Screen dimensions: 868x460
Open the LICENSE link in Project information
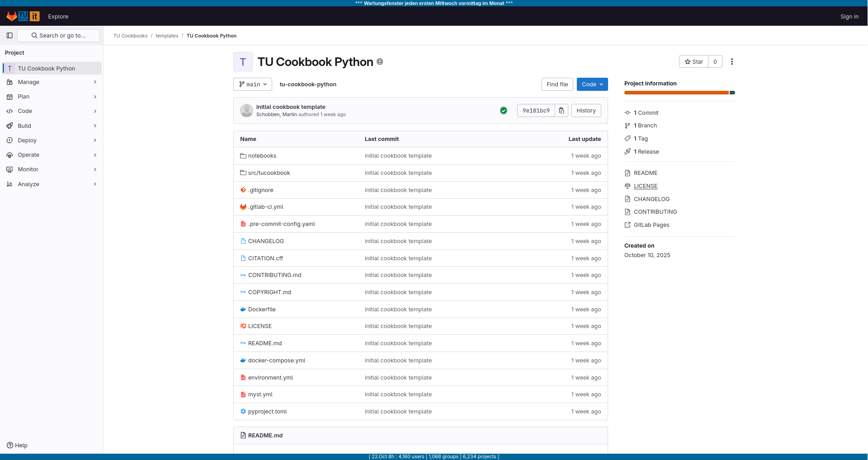(646, 186)
